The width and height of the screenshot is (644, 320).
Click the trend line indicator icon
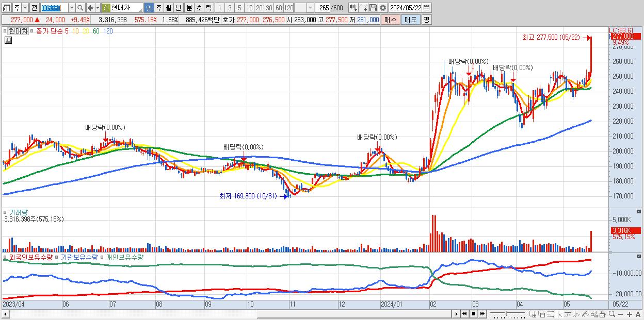569,314
